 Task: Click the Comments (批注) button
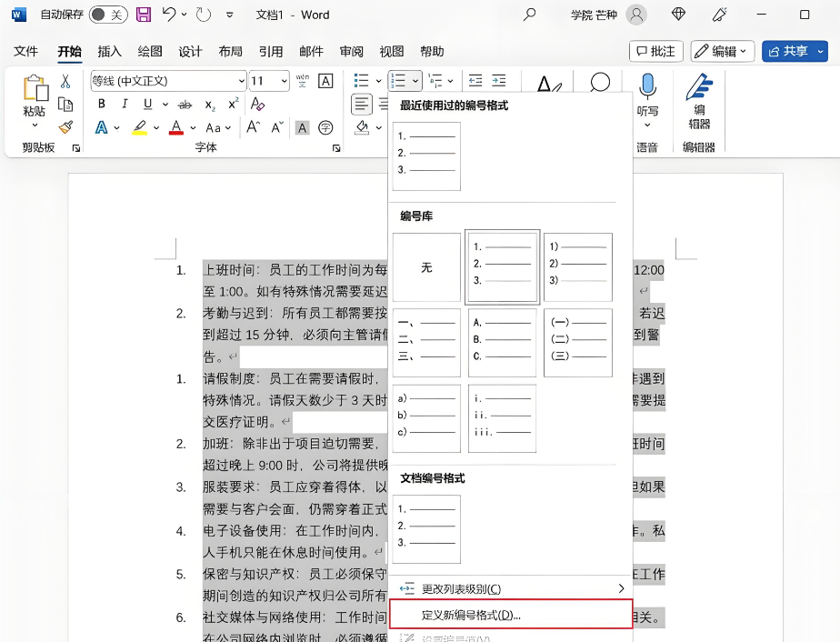pyautogui.click(x=655, y=51)
